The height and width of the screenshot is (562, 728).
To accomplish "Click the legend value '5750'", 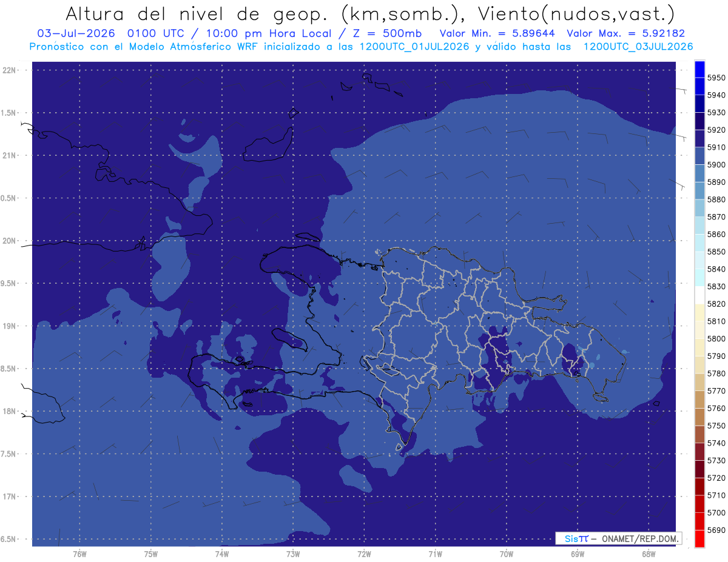I will 715,426.
